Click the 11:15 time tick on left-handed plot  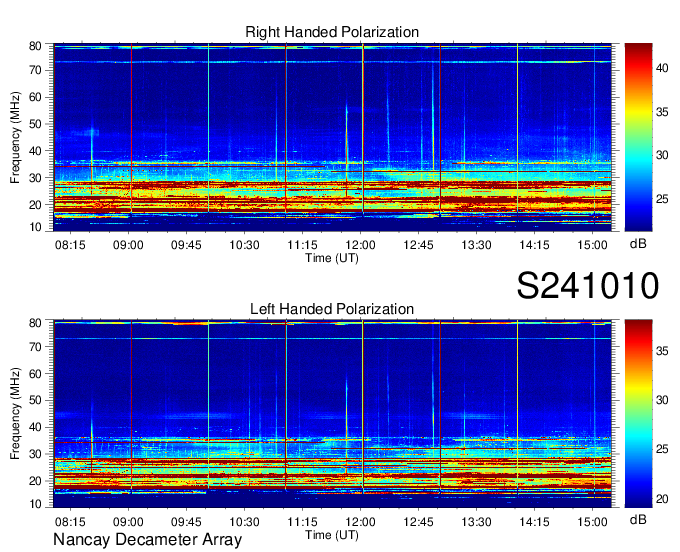click(x=302, y=522)
